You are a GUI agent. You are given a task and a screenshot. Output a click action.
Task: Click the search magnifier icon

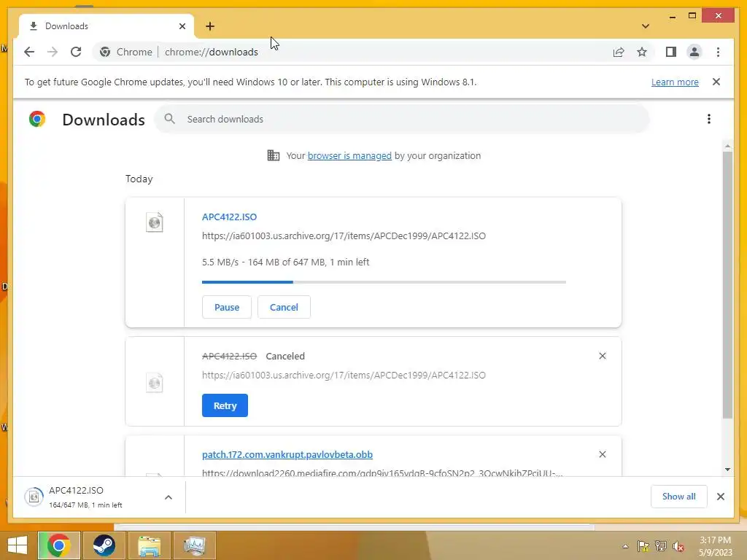point(169,119)
